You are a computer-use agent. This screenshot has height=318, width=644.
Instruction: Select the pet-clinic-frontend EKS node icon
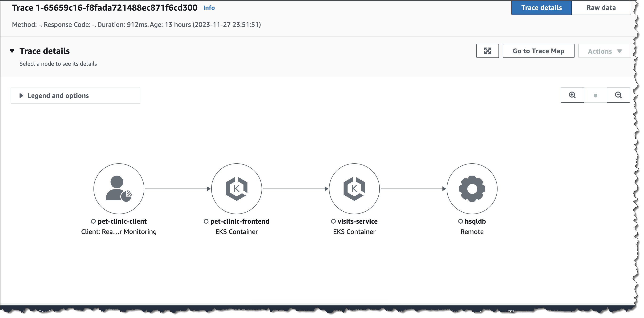click(x=236, y=189)
